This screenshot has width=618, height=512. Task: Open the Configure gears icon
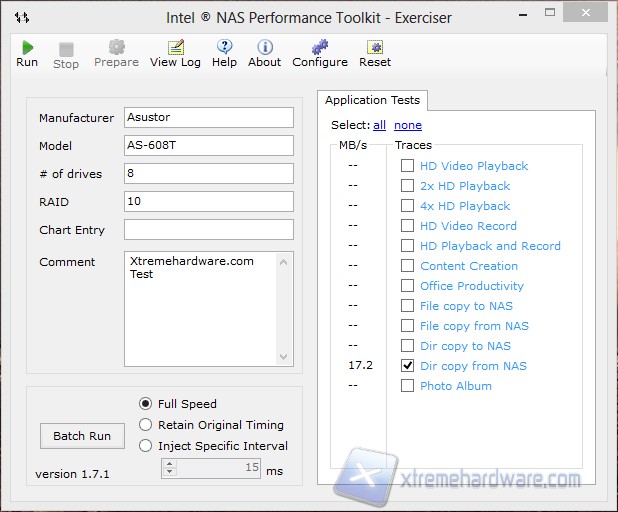319,48
